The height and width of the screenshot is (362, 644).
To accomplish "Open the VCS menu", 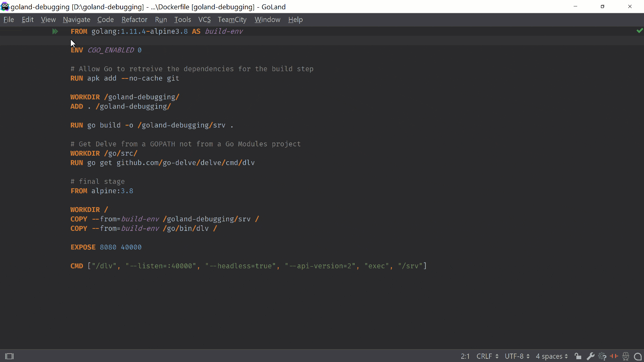I will point(204,20).
